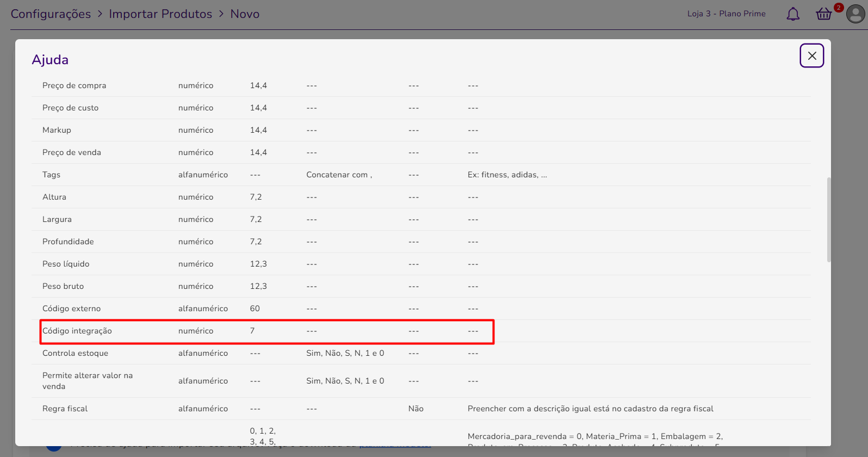Select the Controla estoque row label
Screen dimensions: 868x457
(x=76, y=353)
